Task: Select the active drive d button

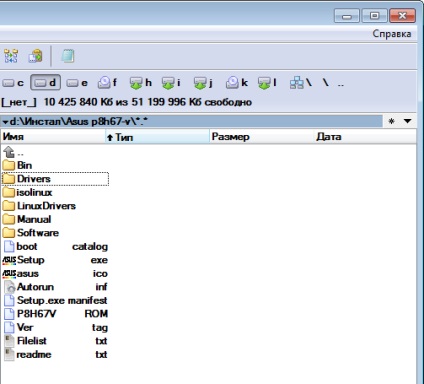Action: click(46, 82)
